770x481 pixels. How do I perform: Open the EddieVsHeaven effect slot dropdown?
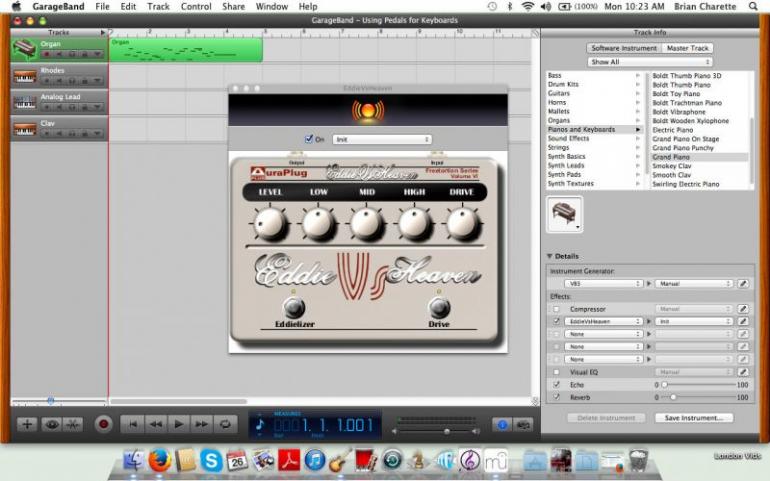[604, 321]
